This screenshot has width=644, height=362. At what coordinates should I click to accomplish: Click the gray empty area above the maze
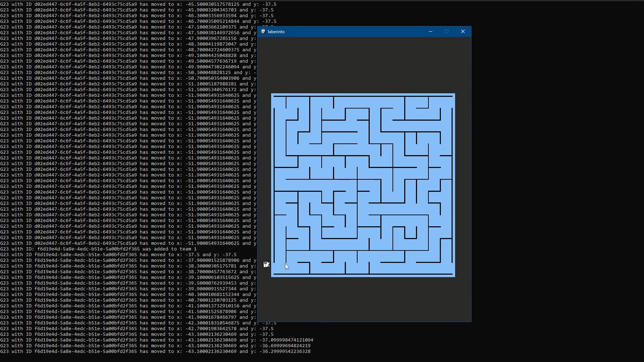[364, 65]
